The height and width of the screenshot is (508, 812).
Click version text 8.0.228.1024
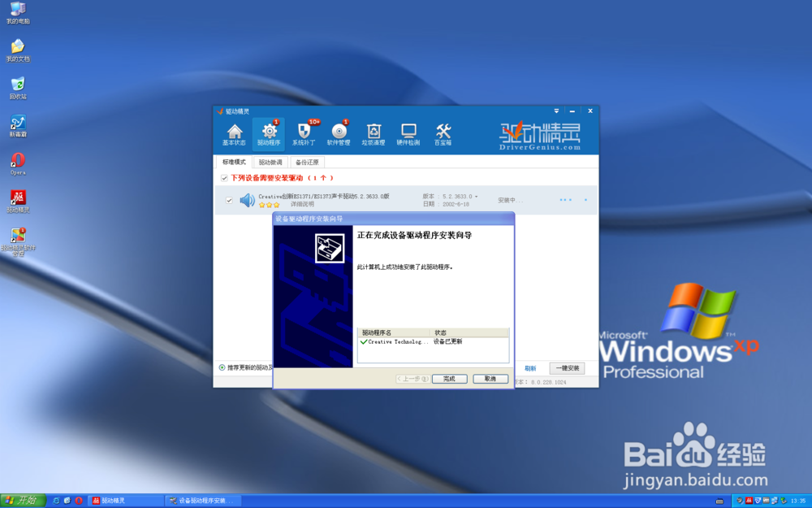[548, 382]
